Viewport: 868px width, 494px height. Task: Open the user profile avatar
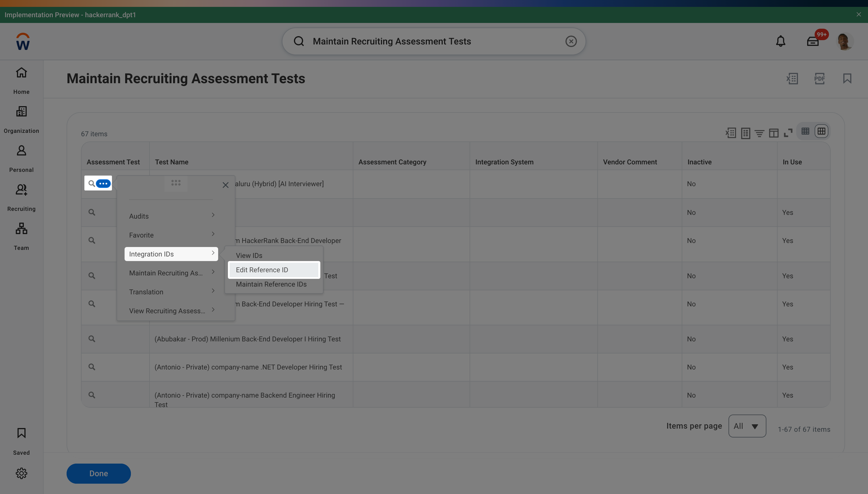pyautogui.click(x=844, y=41)
